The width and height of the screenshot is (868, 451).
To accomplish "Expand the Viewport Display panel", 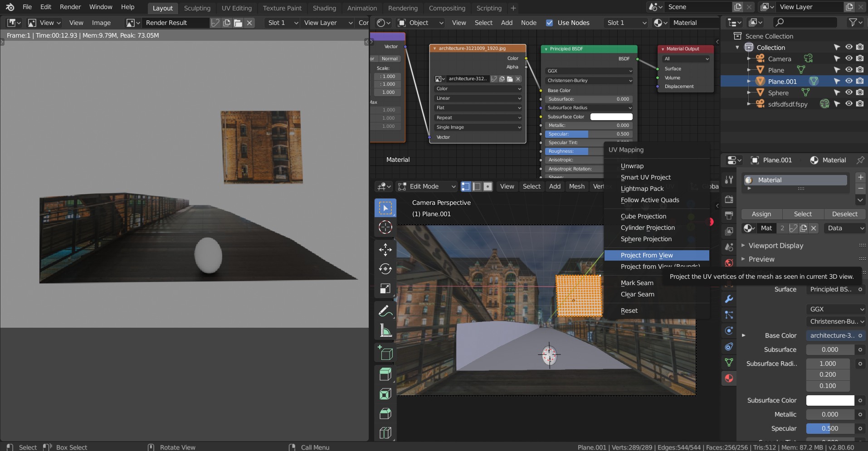I will (x=743, y=245).
